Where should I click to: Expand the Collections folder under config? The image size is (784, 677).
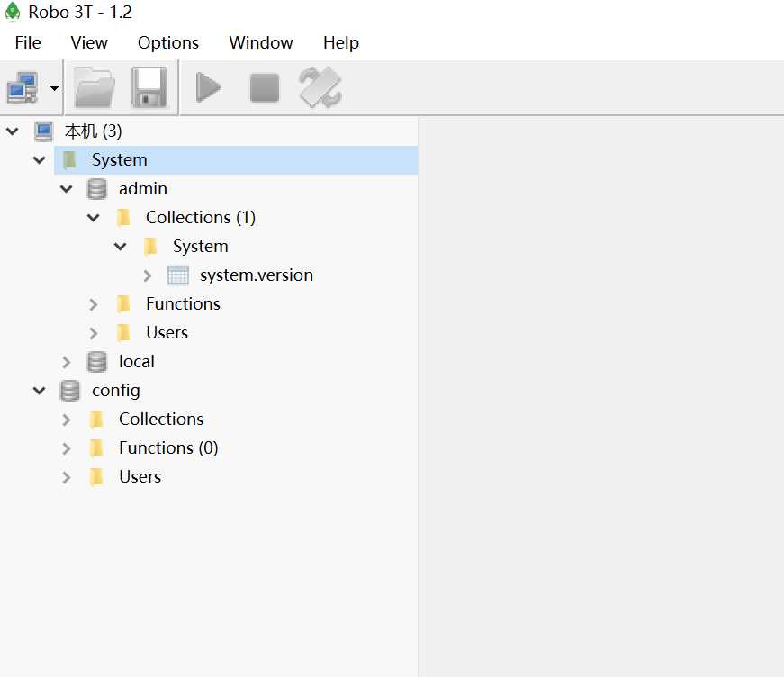66,420
